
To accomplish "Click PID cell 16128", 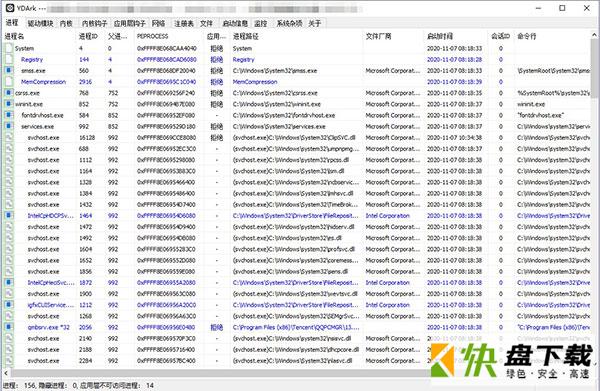I will 87,137.
